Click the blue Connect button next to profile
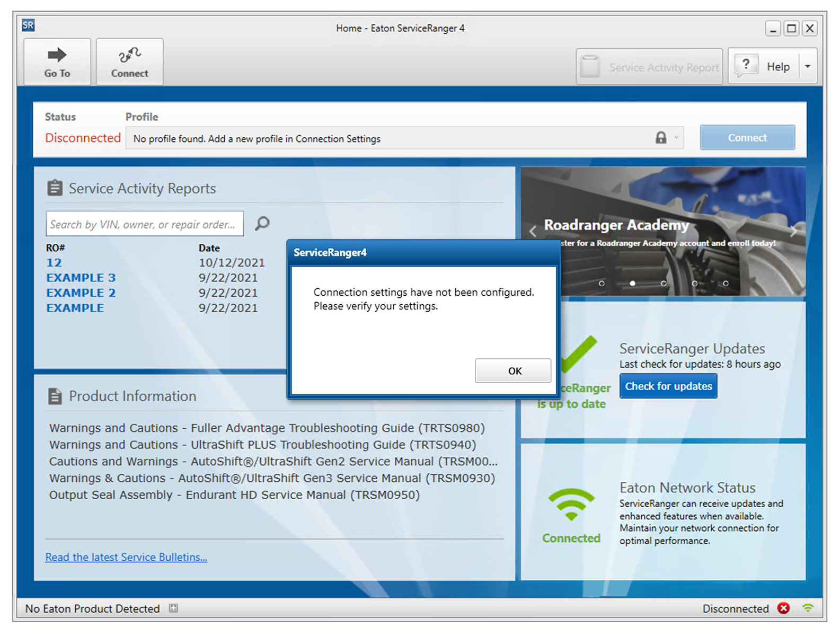840x636 pixels. pyautogui.click(x=747, y=138)
